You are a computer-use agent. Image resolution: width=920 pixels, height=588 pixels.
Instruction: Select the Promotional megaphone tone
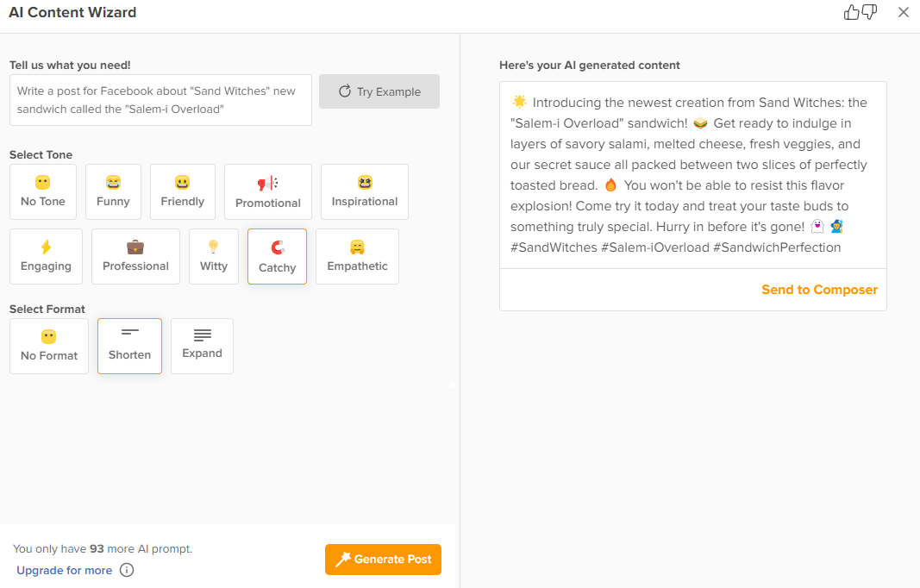pyautogui.click(x=268, y=191)
